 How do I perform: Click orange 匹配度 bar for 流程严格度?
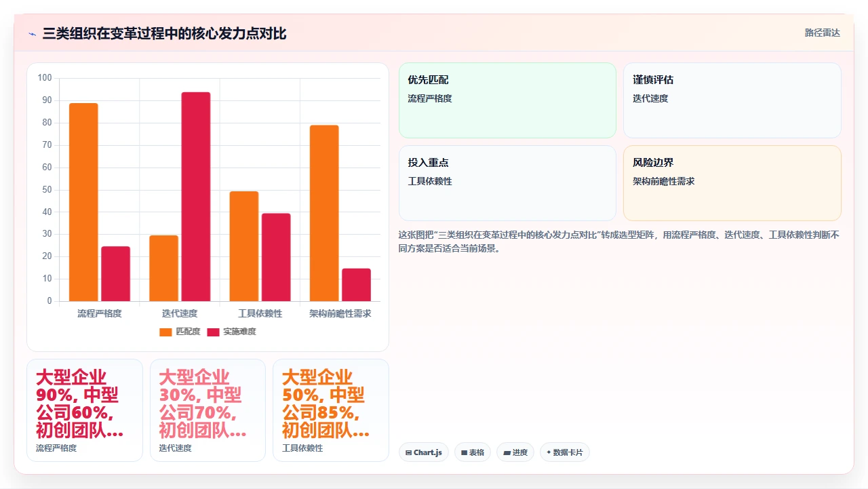[x=83, y=202]
